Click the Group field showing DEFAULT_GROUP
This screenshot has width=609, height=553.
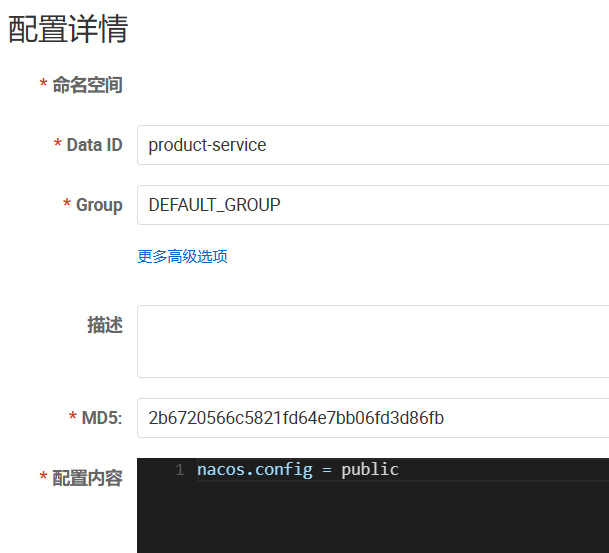[373, 205]
